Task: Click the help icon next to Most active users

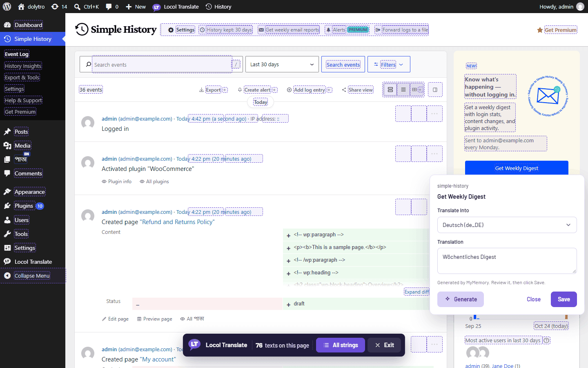Action: point(546,340)
